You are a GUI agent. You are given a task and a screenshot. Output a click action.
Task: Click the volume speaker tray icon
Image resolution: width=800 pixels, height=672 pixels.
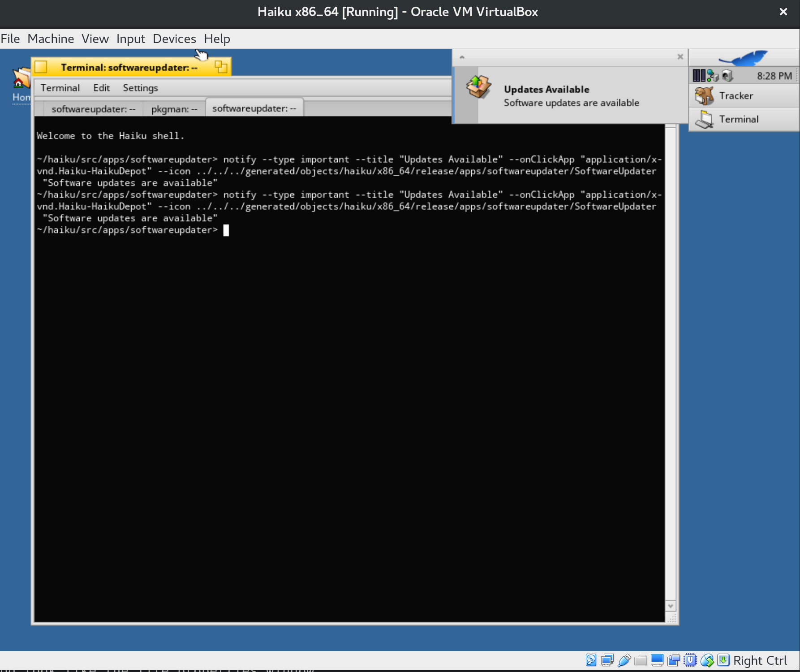[x=727, y=76]
